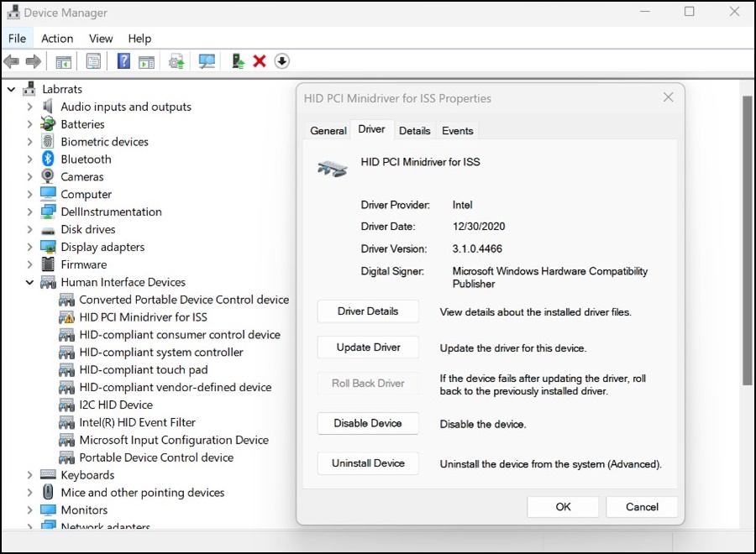Image resolution: width=756 pixels, height=554 pixels.
Task: Click the Back arrow in toolbar
Action: pos(11,61)
